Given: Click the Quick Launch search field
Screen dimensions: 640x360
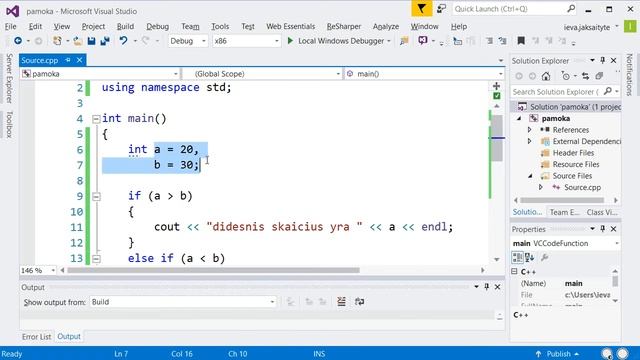Looking at the screenshot, I should pyautogui.click(x=514, y=9).
